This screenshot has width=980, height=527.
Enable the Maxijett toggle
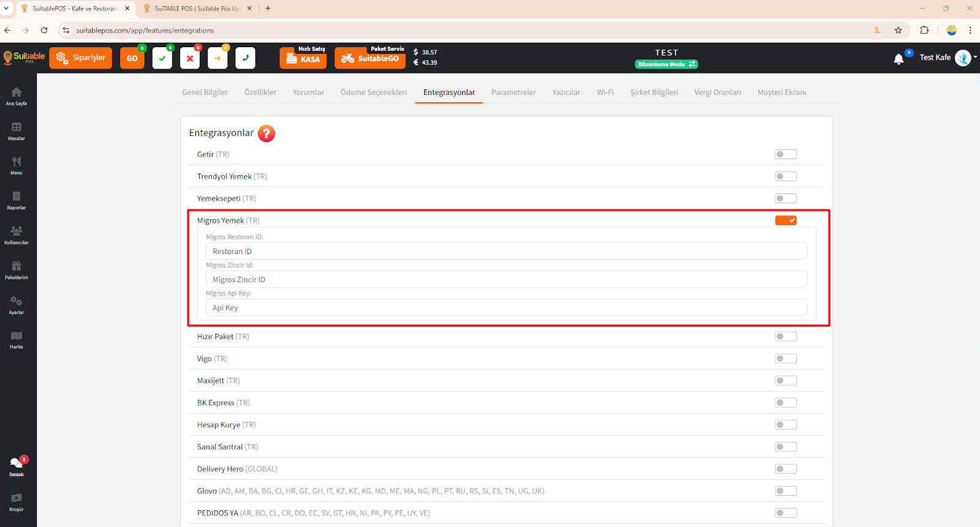click(786, 381)
